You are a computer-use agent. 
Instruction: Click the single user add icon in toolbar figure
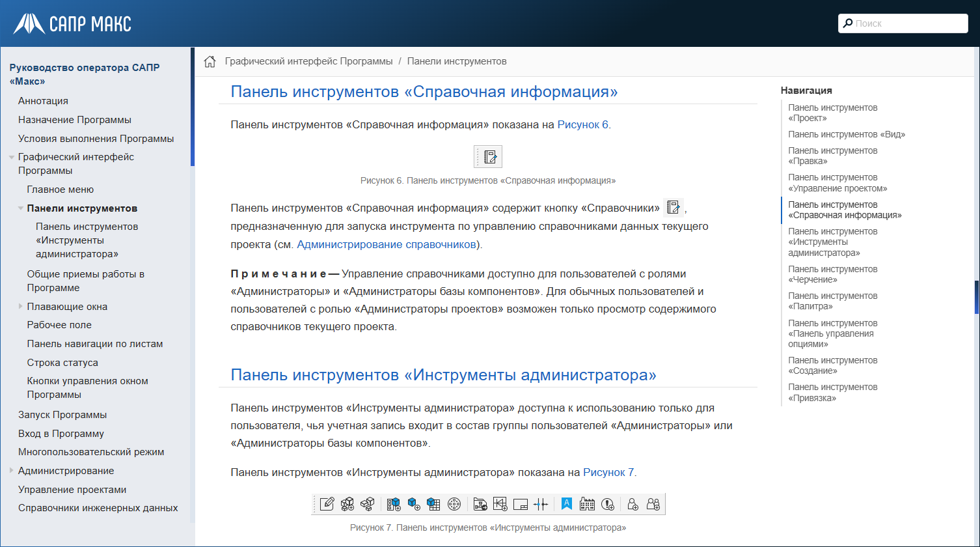(x=633, y=503)
